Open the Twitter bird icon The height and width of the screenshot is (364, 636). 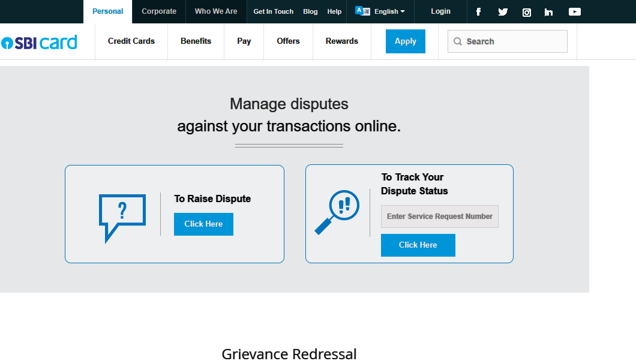coord(503,12)
